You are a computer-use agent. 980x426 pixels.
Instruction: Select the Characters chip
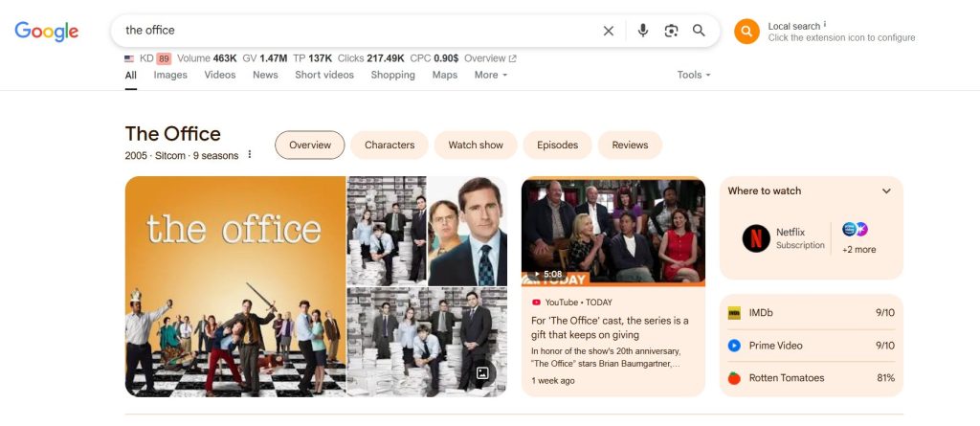coord(390,146)
